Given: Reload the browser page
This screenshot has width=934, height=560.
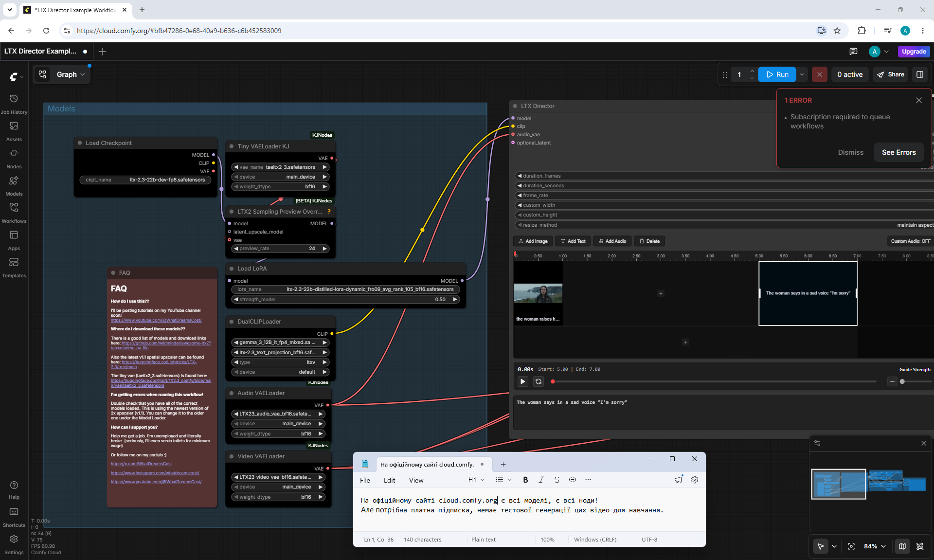Looking at the screenshot, I should click(x=46, y=31).
